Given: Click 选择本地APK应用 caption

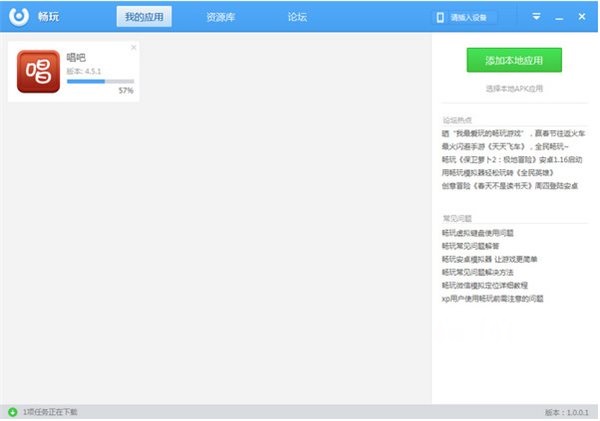Looking at the screenshot, I should coord(514,89).
